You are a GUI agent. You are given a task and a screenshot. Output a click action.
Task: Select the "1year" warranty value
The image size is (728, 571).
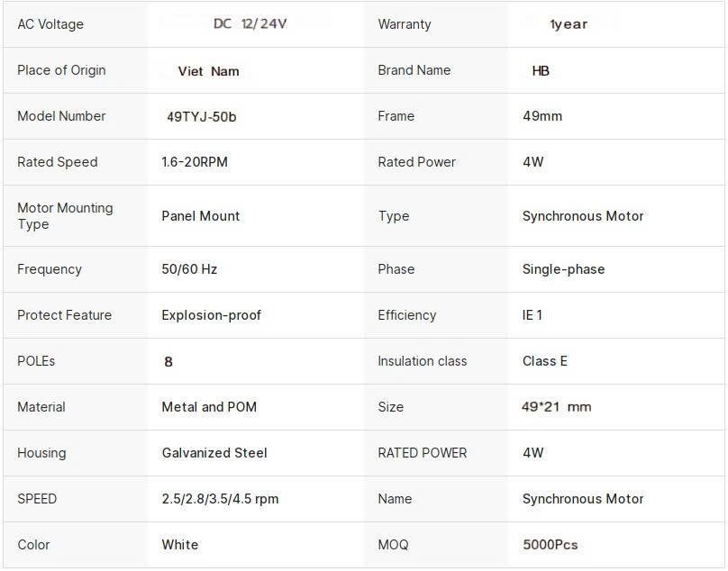point(569,24)
